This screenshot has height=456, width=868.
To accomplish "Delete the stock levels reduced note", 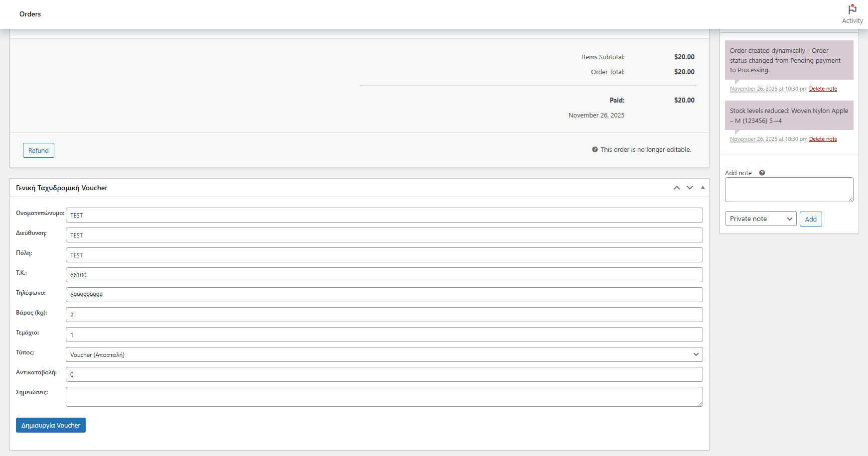I will [x=823, y=139].
